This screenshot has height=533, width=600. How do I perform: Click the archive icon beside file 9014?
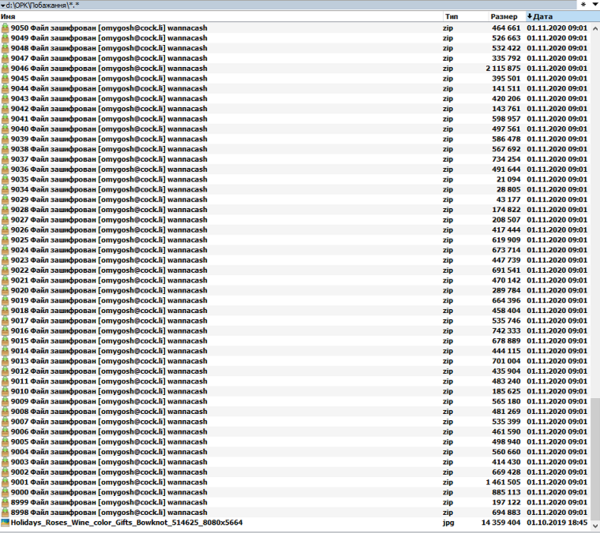point(5,351)
